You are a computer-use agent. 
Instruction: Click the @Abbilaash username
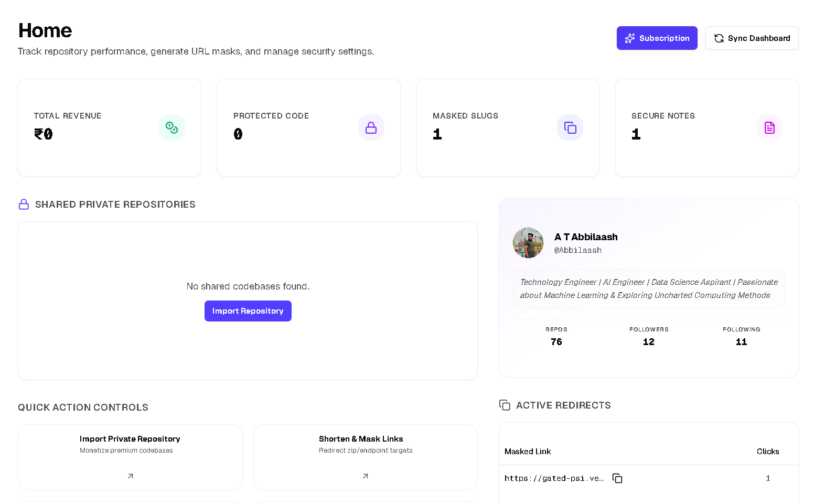578,250
